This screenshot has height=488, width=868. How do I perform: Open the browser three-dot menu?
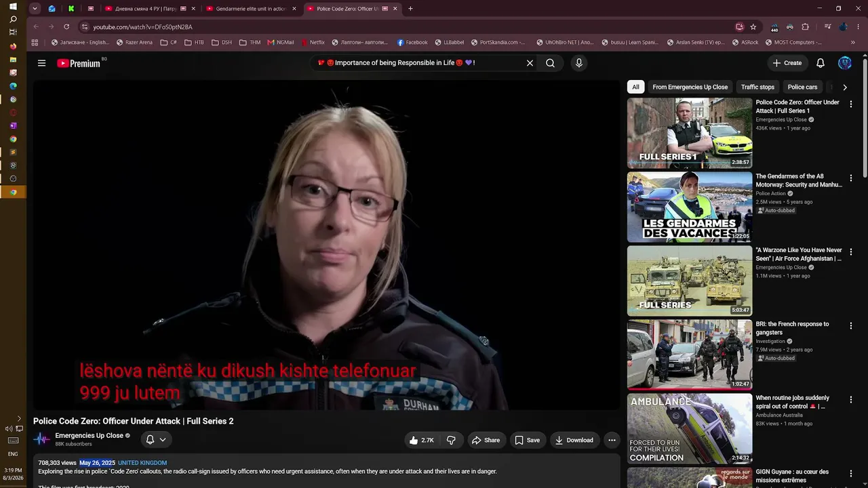click(x=858, y=27)
